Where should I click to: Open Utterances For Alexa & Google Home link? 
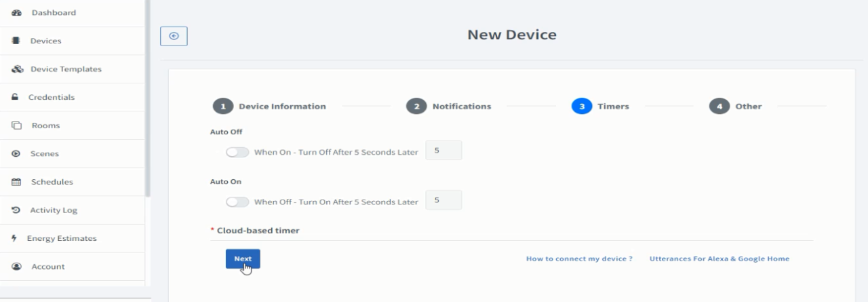click(x=719, y=259)
